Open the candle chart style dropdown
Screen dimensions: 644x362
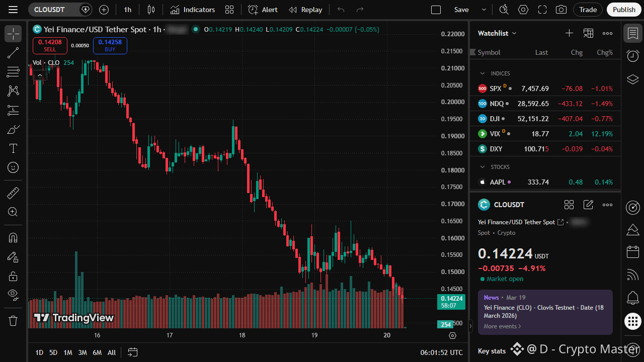[151, 10]
